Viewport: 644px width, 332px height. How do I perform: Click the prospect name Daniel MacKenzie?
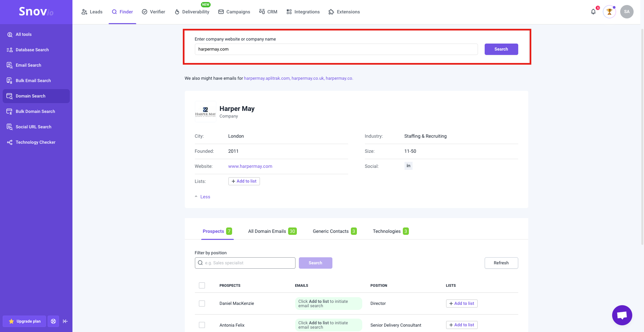pyautogui.click(x=236, y=304)
